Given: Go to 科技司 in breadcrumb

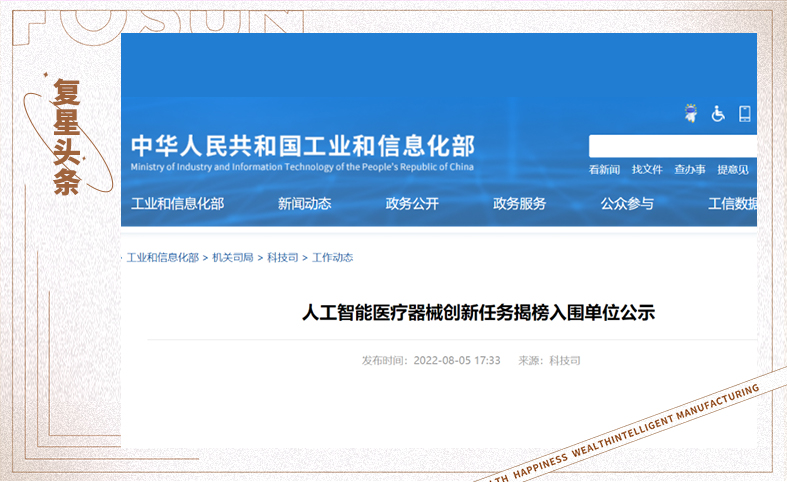Looking at the screenshot, I should tap(283, 258).
